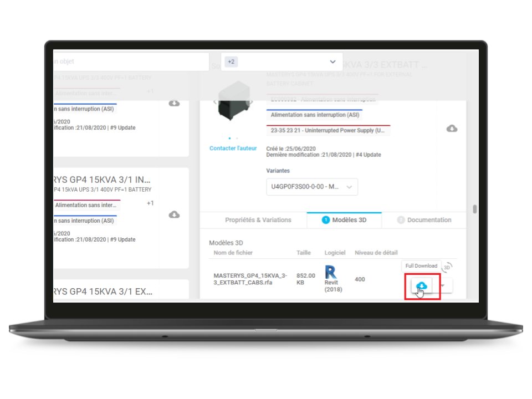Open the RYS GP4 15KVA 3/1 EX... card title
532x399 pixels.
tap(103, 291)
